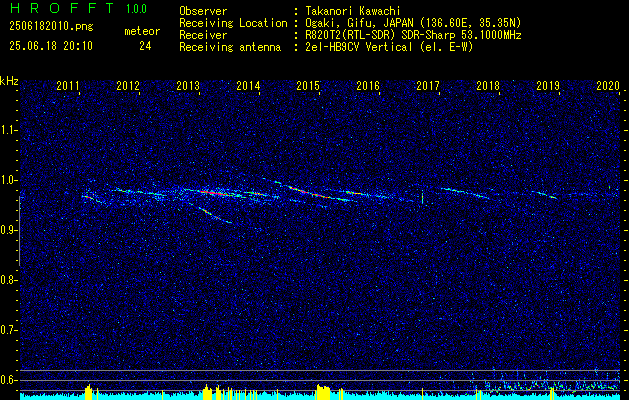This screenshot has width=629, height=400.
Task: Click the version number 1.0.0
Action: [x=136, y=8]
